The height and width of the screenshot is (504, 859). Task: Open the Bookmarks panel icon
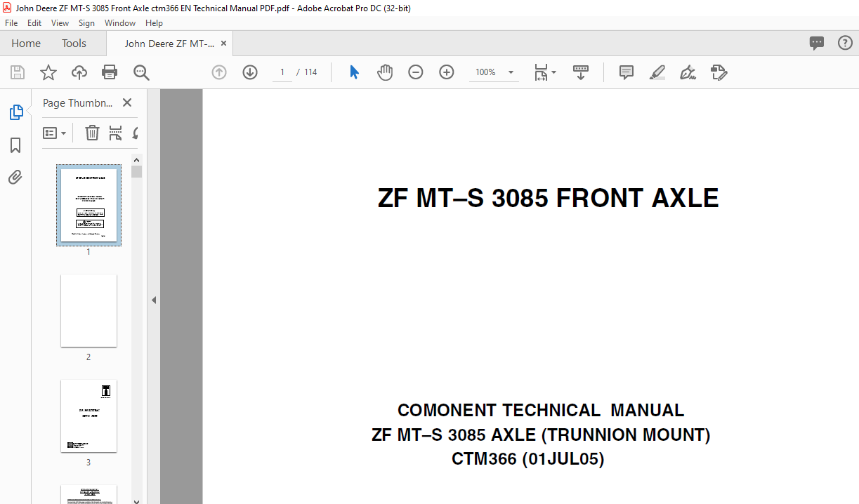click(x=15, y=145)
